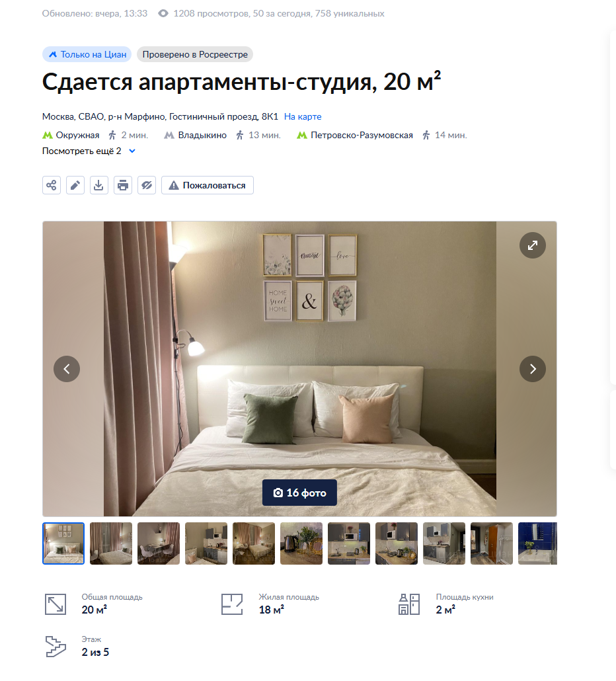
Task: Select the blue bathroom thumbnail
Action: [537, 543]
